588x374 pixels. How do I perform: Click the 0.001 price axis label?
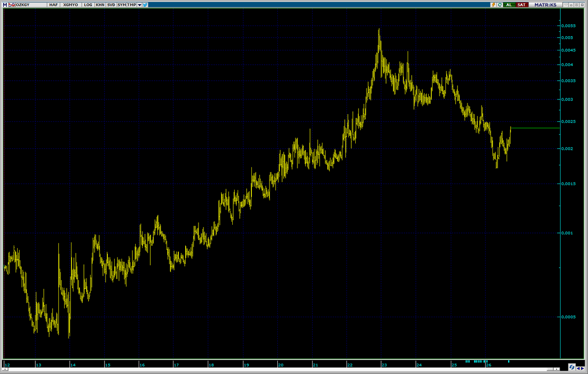[x=568, y=233]
